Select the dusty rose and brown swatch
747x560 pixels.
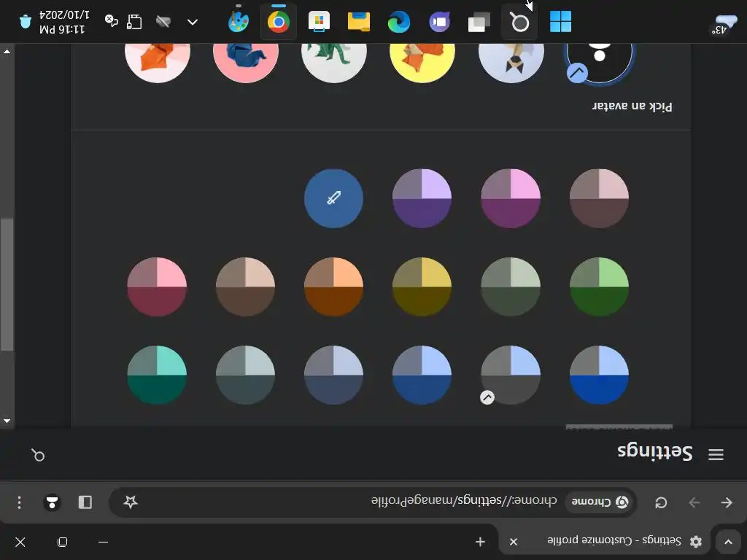pyautogui.click(x=600, y=198)
